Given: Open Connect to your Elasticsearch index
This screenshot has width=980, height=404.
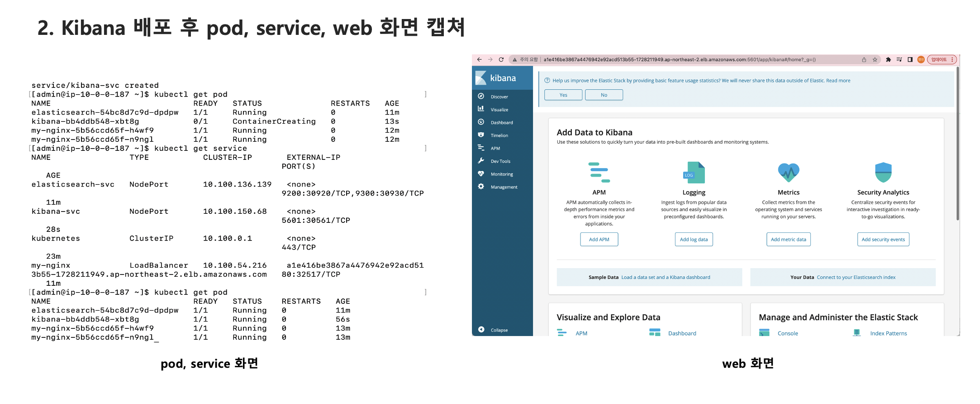Looking at the screenshot, I should [x=856, y=277].
